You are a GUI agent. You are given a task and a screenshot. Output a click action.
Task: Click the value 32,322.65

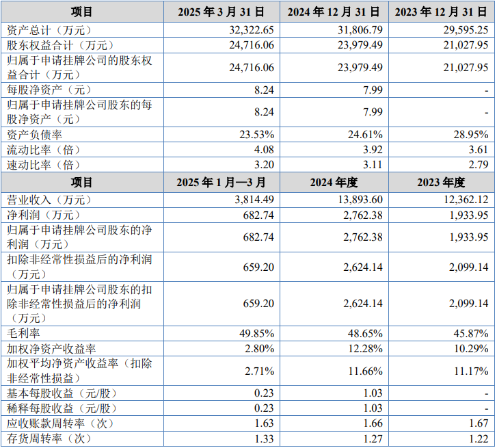tap(252, 30)
